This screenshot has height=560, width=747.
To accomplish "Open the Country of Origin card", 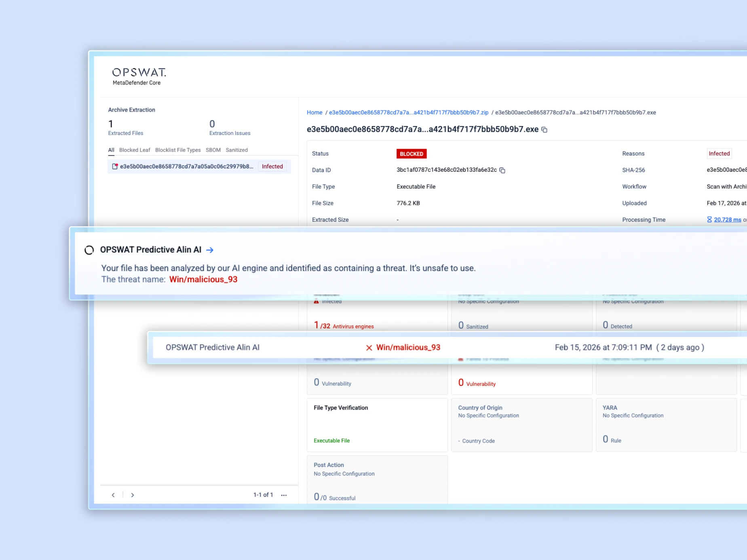I will click(x=521, y=425).
